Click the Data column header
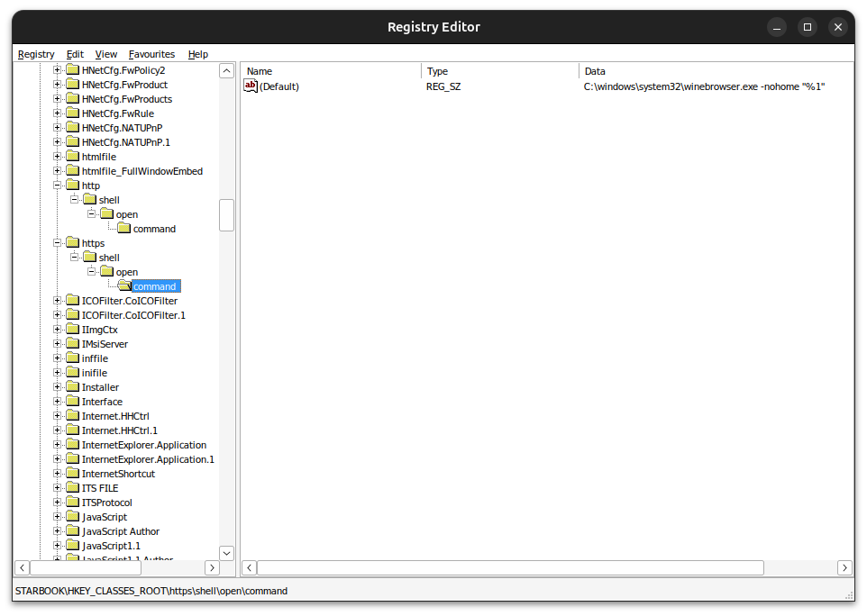This screenshot has height=616, width=867. tap(595, 71)
